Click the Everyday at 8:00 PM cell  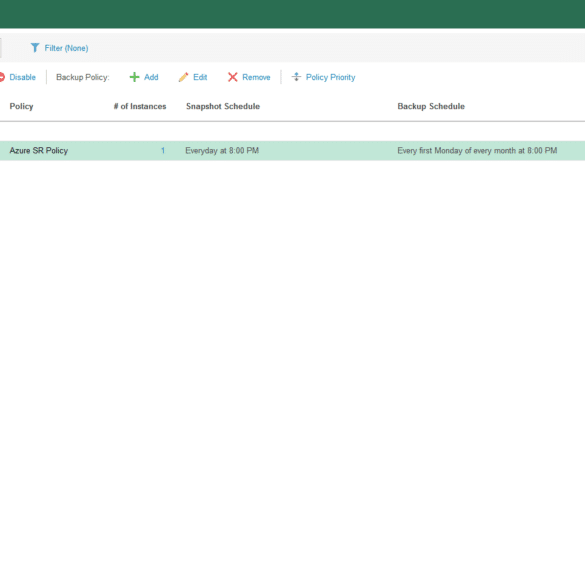point(222,151)
